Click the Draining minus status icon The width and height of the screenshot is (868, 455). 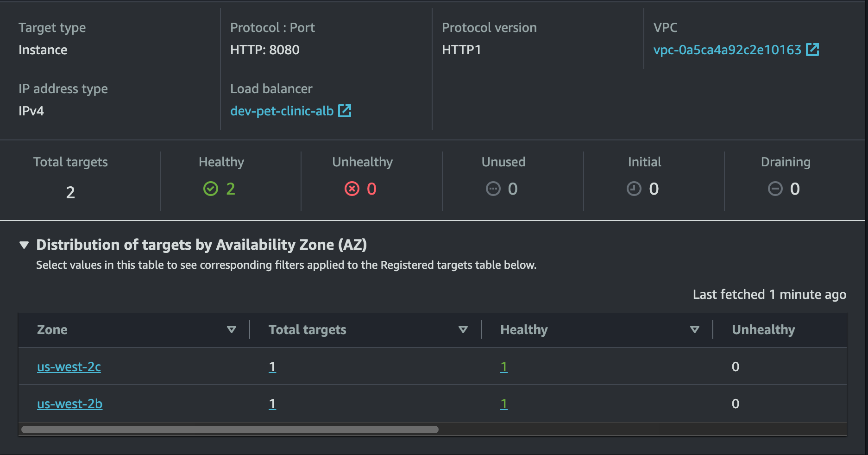775,189
